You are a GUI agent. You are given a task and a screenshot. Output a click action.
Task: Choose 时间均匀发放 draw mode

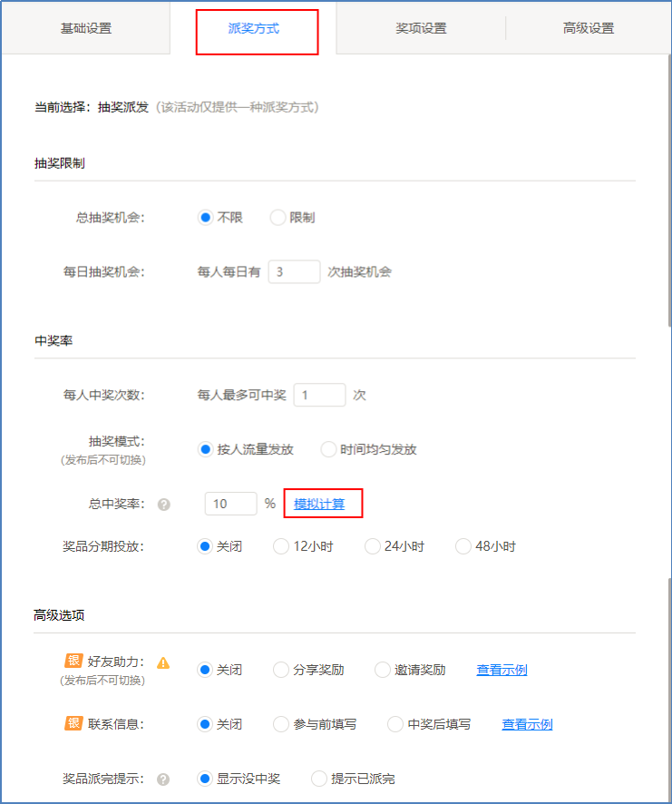(x=328, y=449)
